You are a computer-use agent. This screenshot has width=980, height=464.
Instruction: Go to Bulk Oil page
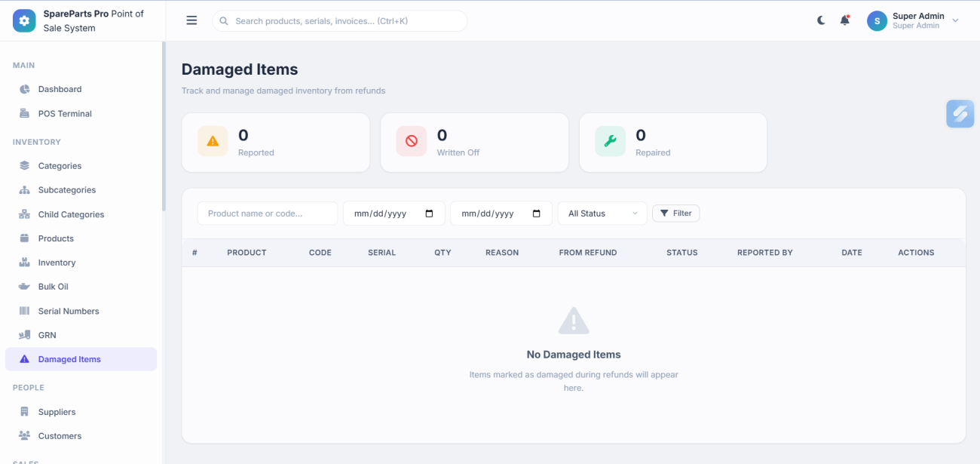(81, 287)
